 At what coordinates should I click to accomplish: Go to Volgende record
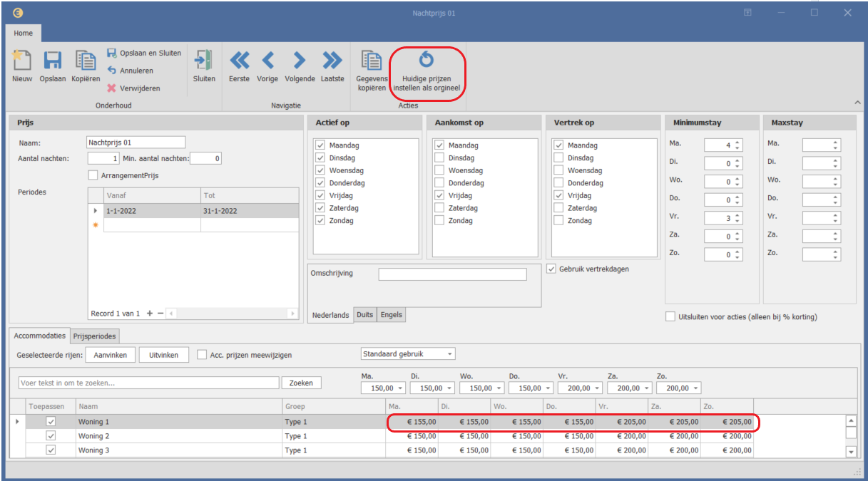pyautogui.click(x=300, y=59)
